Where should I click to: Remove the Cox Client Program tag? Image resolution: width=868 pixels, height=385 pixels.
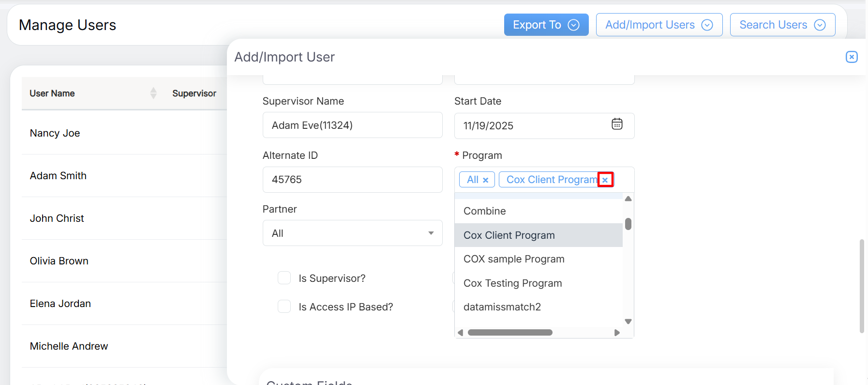[x=605, y=180]
